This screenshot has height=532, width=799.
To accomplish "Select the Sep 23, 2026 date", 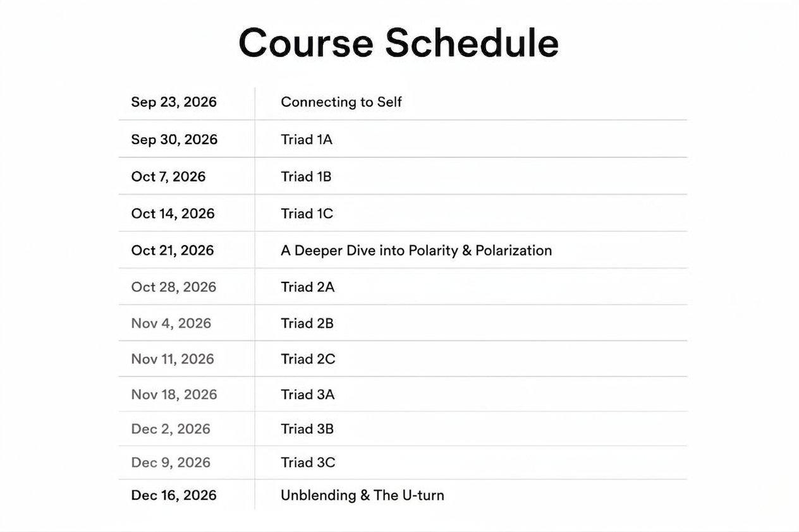I will 174,102.
